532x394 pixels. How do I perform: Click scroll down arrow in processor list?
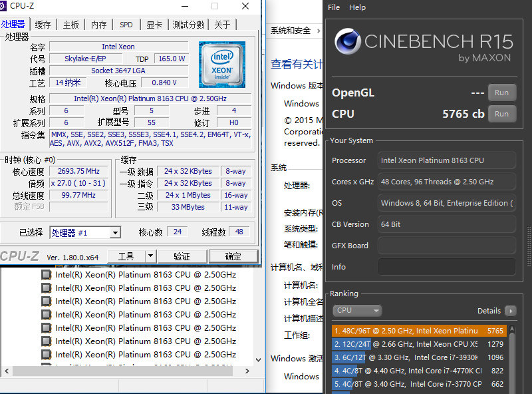(x=258, y=359)
